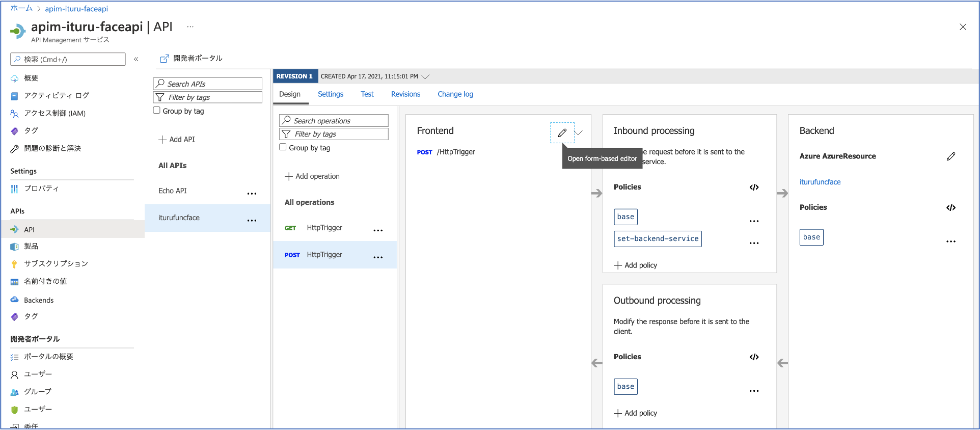Open ellipsis menu for Echo API
This screenshot has width=980, height=430.
tap(252, 194)
